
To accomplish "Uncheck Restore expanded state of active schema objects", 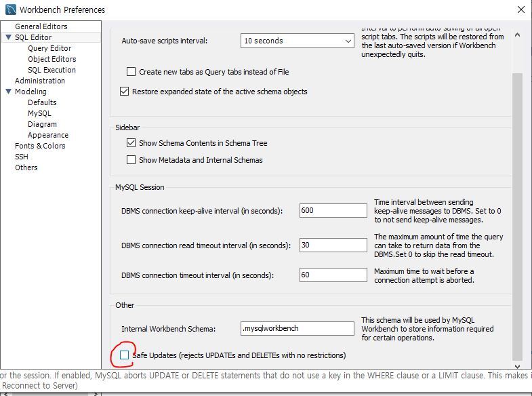I will [x=124, y=92].
